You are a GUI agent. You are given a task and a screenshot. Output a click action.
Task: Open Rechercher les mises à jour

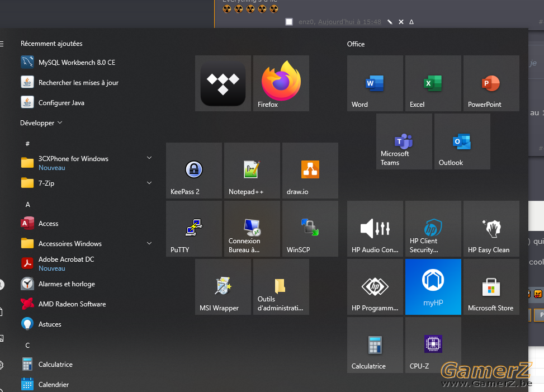[87, 83]
